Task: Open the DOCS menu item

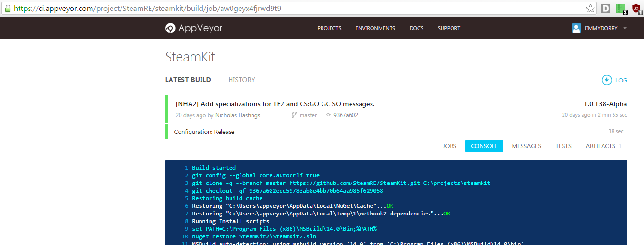Action: [416, 28]
